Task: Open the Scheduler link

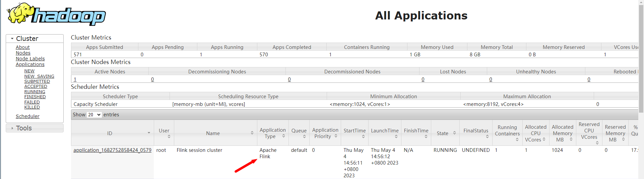Action: click(x=27, y=116)
